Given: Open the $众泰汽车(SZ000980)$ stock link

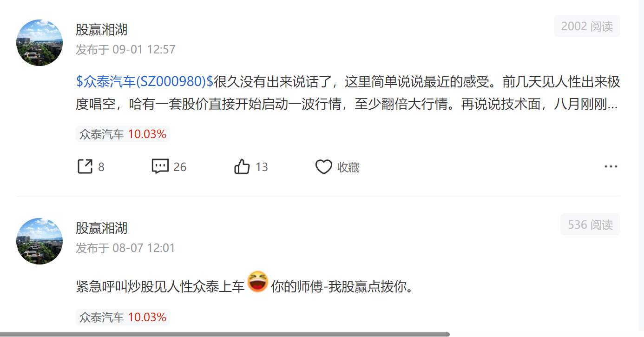Looking at the screenshot, I should click(x=144, y=81).
